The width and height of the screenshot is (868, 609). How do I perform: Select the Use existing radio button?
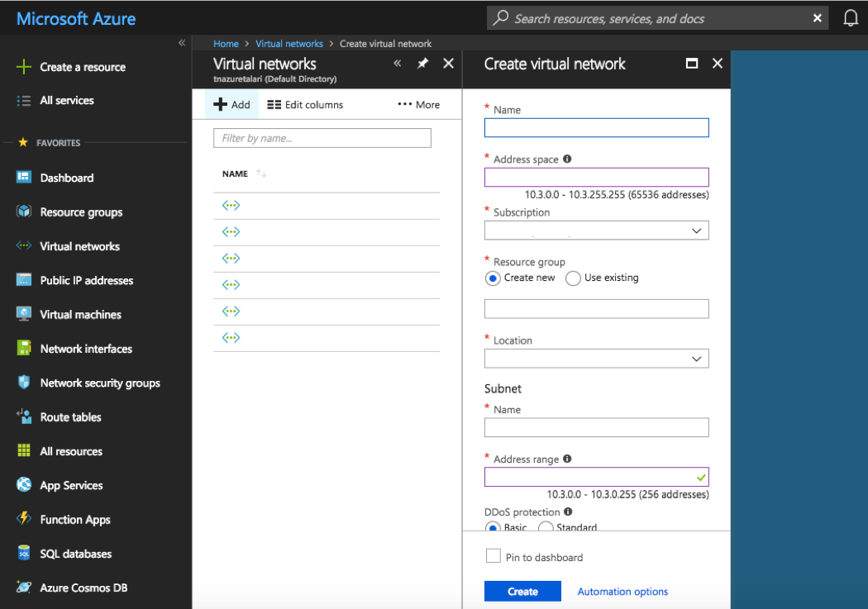[x=573, y=278]
